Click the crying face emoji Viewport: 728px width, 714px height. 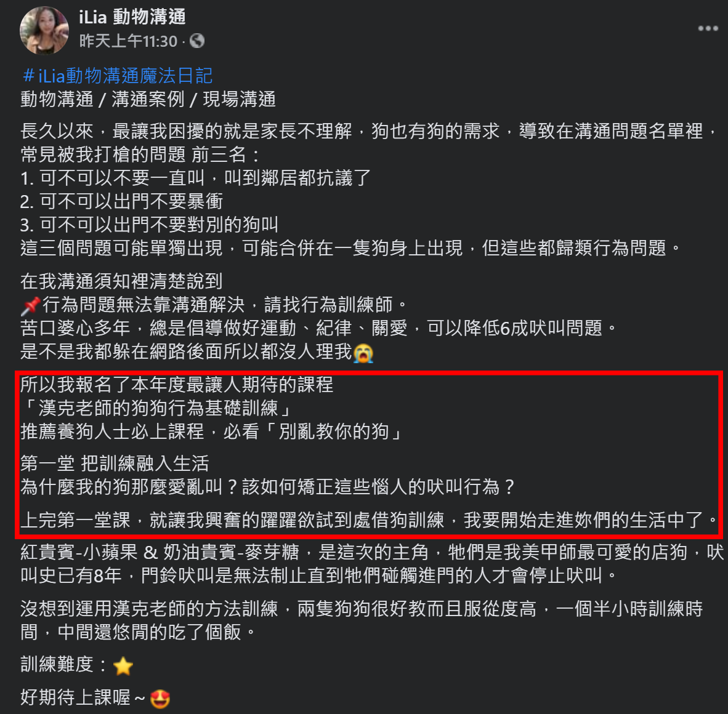click(x=363, y=353)
